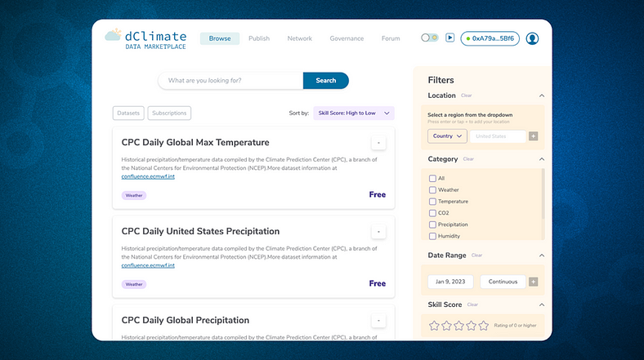644x360 pixels.
Task: Toggle the light/dark mode switch
Action: pyautogui.click(x=430, y=38)
